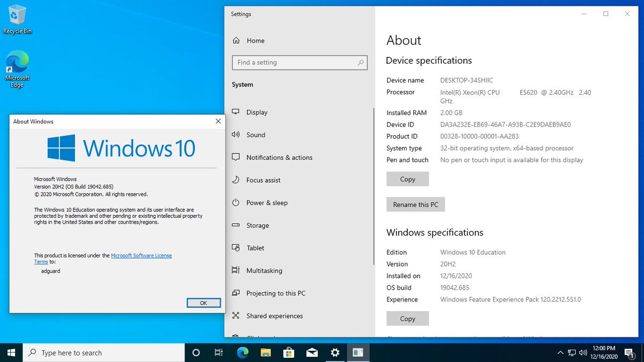Click Rename this PC button

point(415,204)
